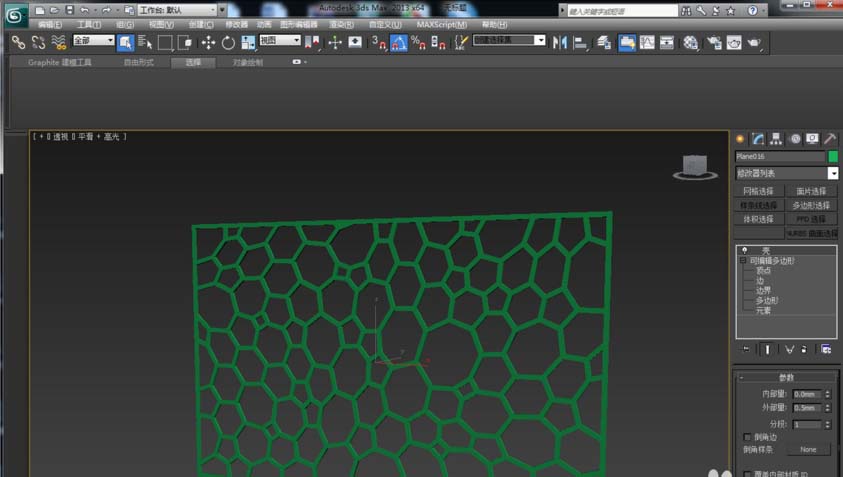Enable the 倒角边 checkbox
The width and height of the screenshot is (843, 477).
pyautogui.click(x=747, y=437)
